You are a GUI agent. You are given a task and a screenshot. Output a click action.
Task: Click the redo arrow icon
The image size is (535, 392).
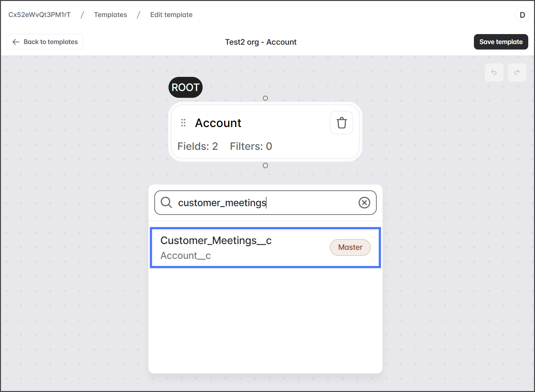click(517, 72)
